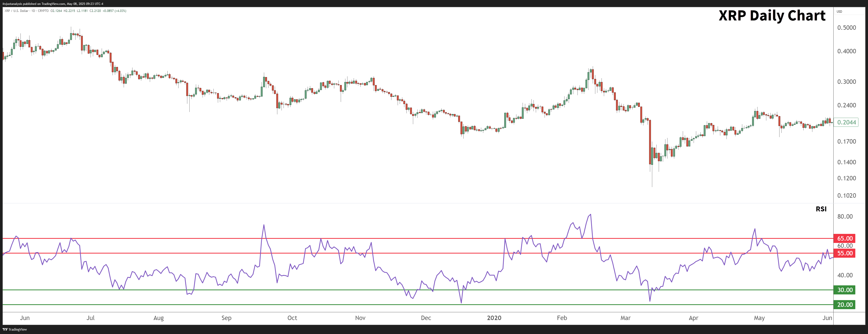
Task: Click the closing price value C2.2120
Action: [x=95, y=11]
